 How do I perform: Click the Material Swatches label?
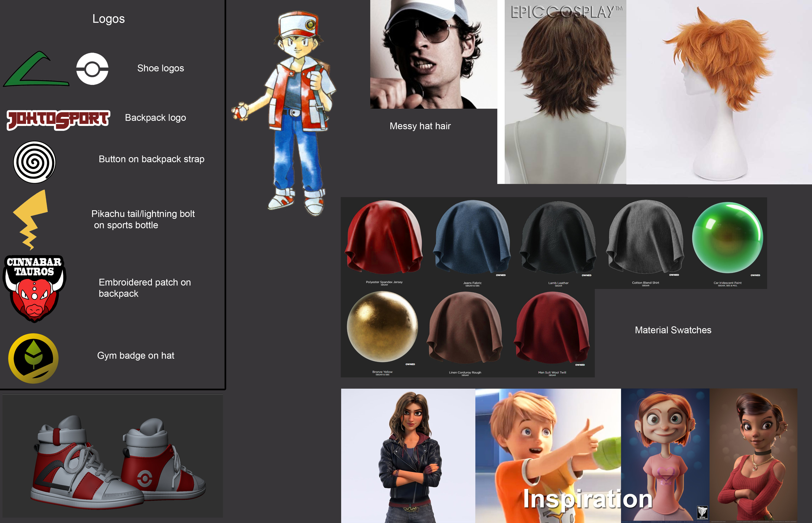click(x=672, y=330)
